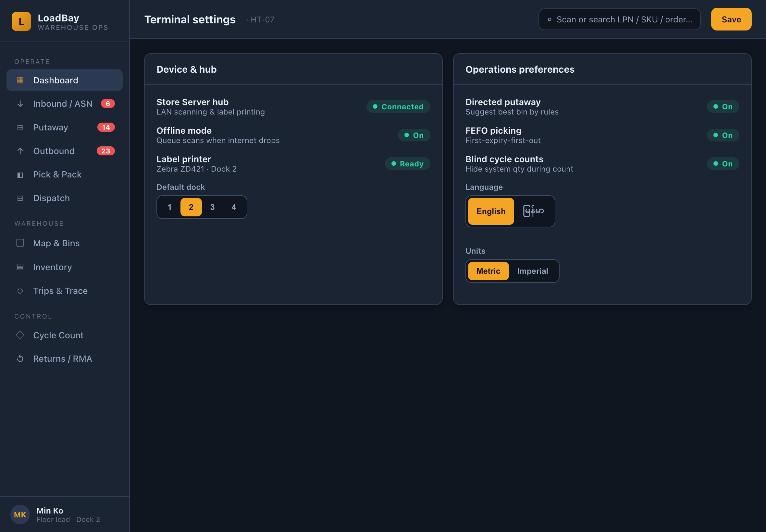Go to Inbound / ASN
The height and width of the screenshot is (532, 766).
point(65,104)
